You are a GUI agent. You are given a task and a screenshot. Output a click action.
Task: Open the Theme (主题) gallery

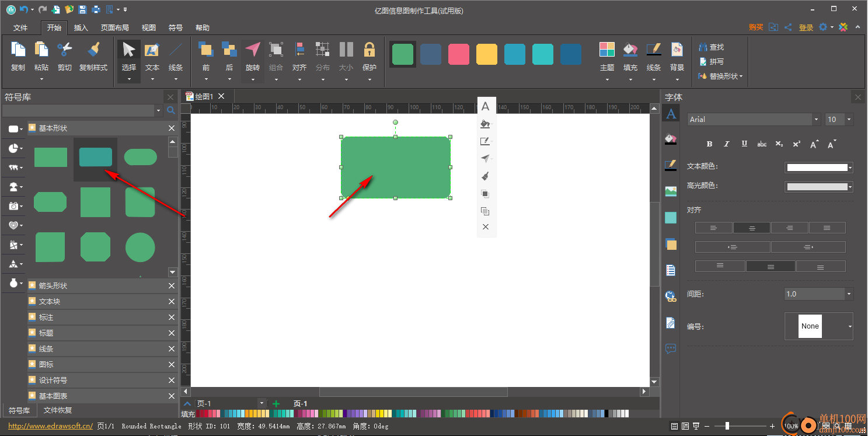607,50
